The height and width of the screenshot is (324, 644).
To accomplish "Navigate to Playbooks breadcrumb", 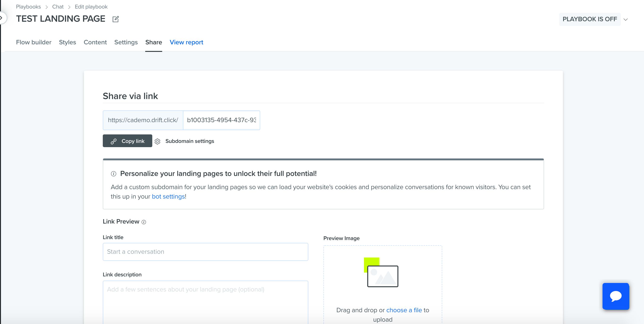I will [x=28, y=7].
